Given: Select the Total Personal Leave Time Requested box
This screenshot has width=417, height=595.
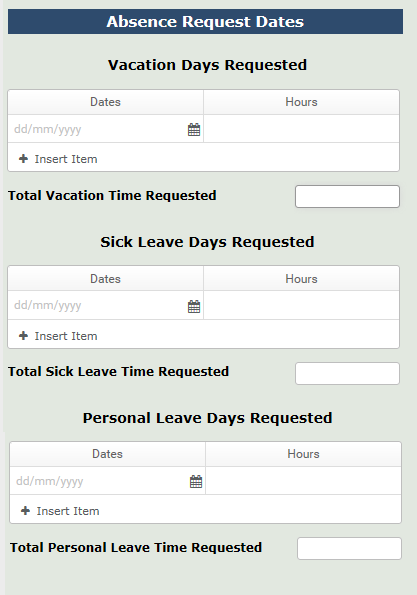Looking at the screenshot, I should click(x=349, y=548).
